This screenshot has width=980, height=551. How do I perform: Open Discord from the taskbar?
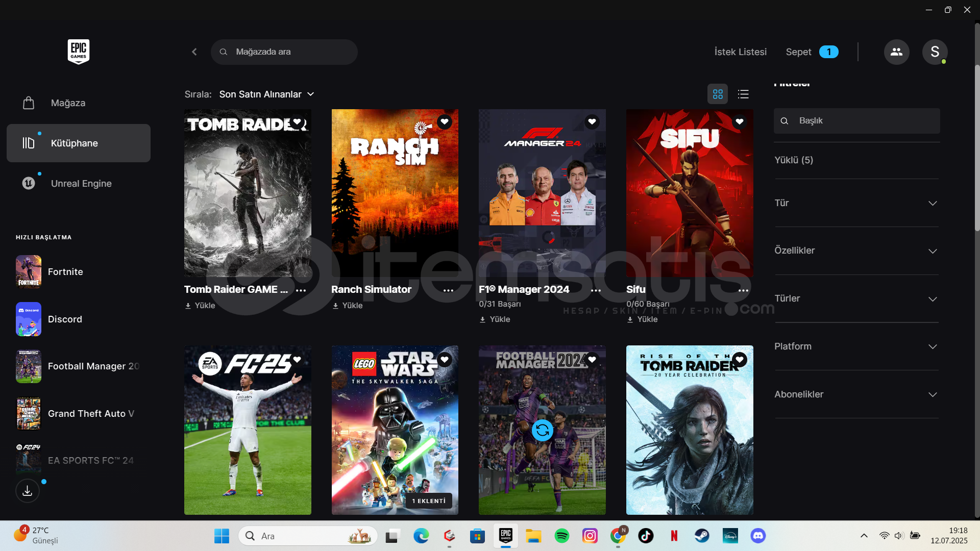coord(758,536)
